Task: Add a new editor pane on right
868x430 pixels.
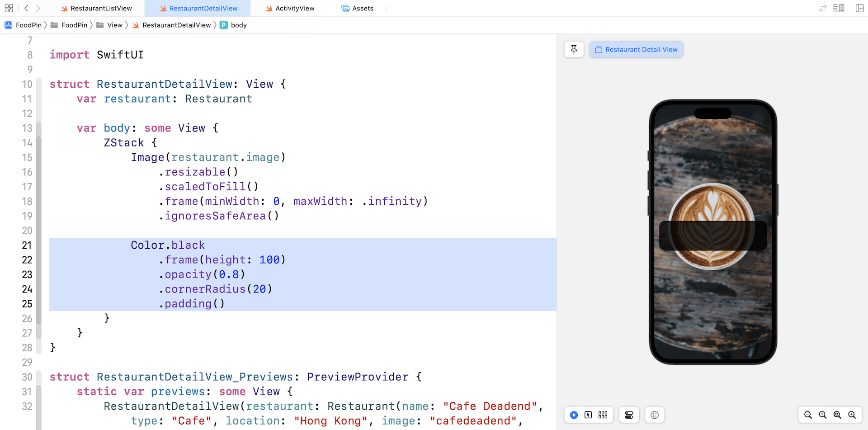Action: click(859, 8)
